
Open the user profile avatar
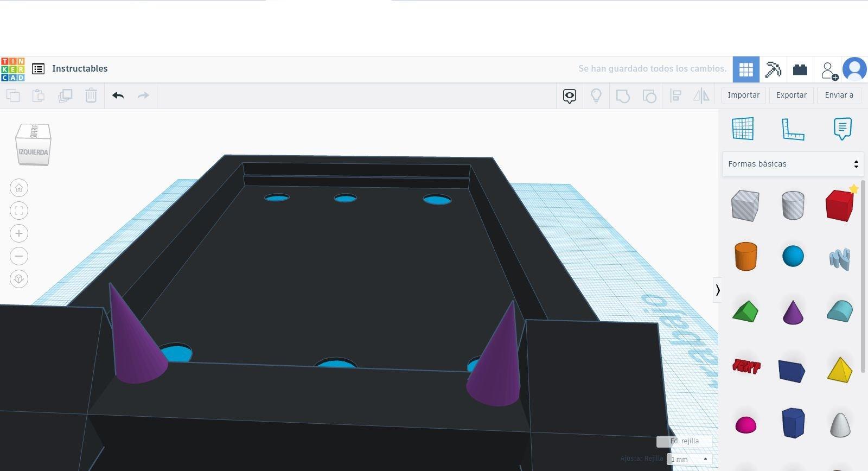point(854,69)
